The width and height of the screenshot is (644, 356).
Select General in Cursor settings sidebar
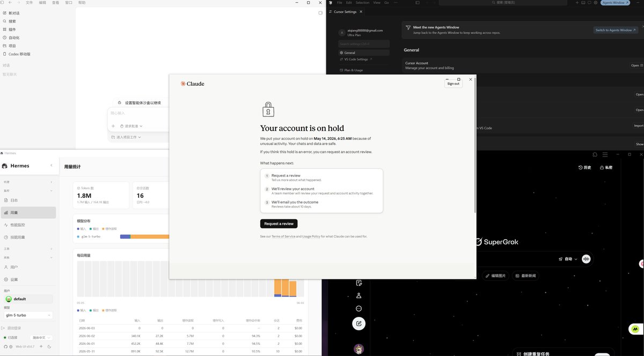coord(364,53)
